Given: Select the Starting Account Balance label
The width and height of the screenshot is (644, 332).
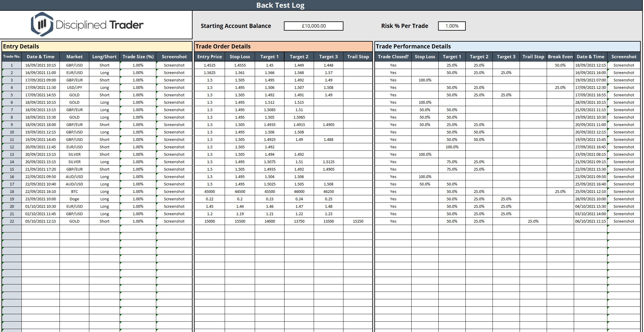Looking at the screenshot, I should tap(236, 26).
